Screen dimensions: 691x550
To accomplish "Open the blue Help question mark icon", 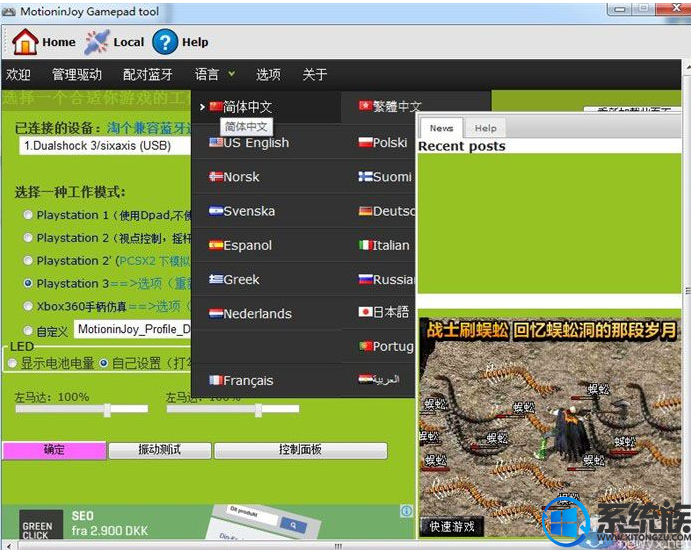I will [x=165, y=42].
